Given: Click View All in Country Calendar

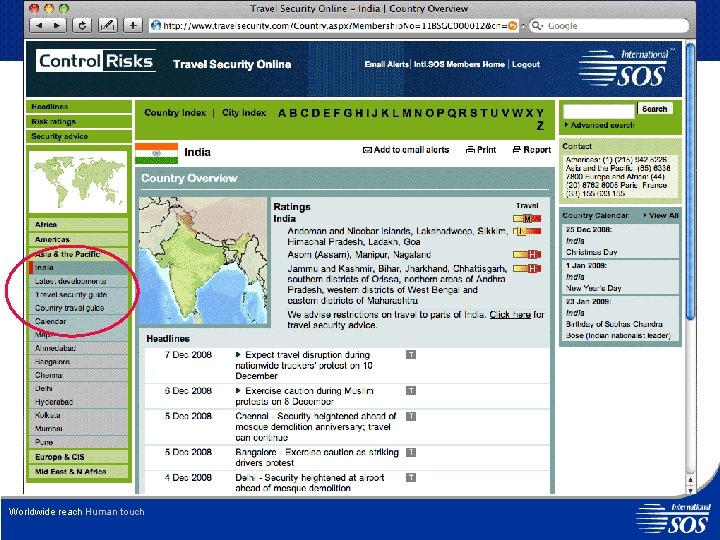Looking at the screenshot, I should pyautogui.click(x=661, y=215).
